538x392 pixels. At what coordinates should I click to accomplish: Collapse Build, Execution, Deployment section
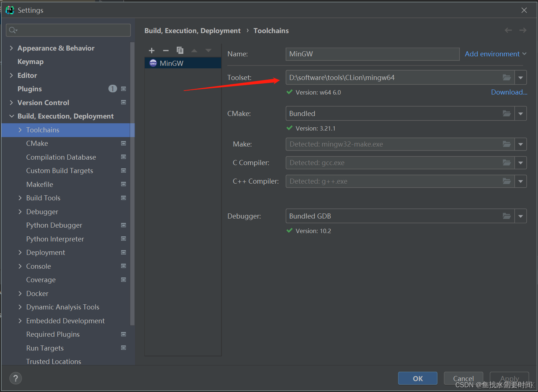pos(11,116)
